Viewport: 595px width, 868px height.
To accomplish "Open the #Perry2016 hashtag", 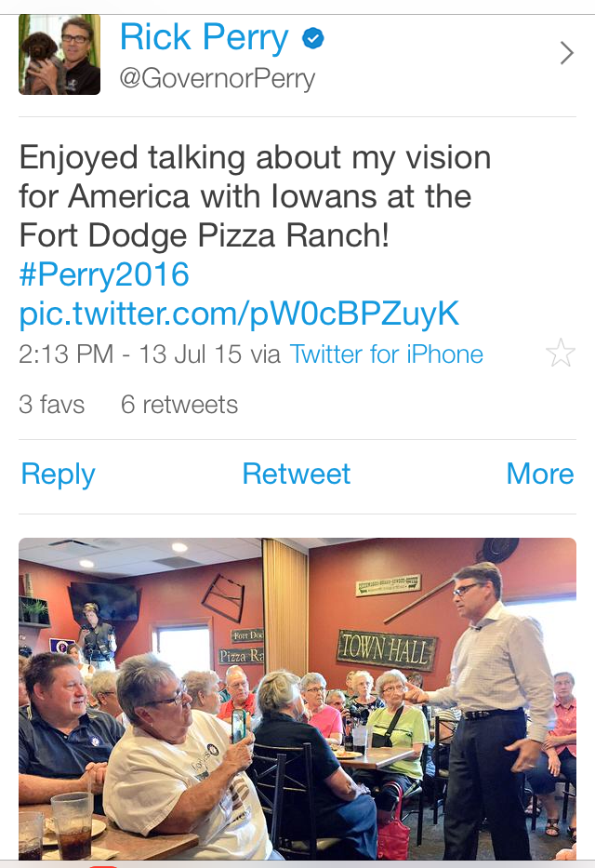I will pos(104,274).
